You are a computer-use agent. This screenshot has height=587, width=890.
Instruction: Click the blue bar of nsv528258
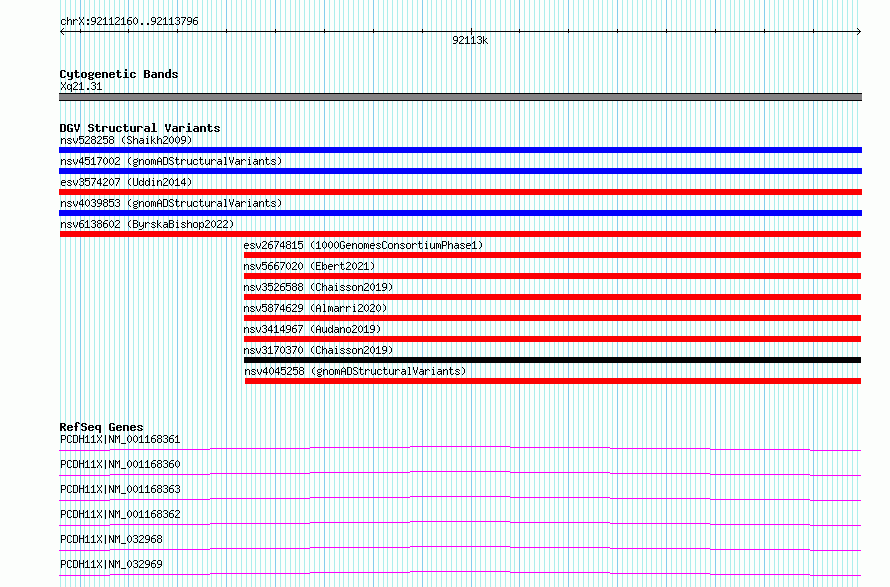[x=460, y=150]
